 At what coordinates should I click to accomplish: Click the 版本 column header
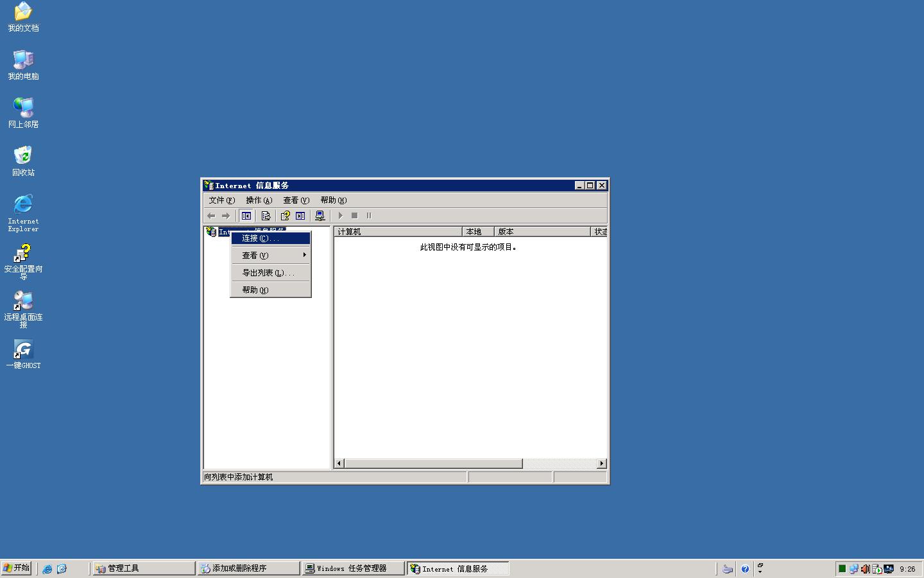pos(542,232)
